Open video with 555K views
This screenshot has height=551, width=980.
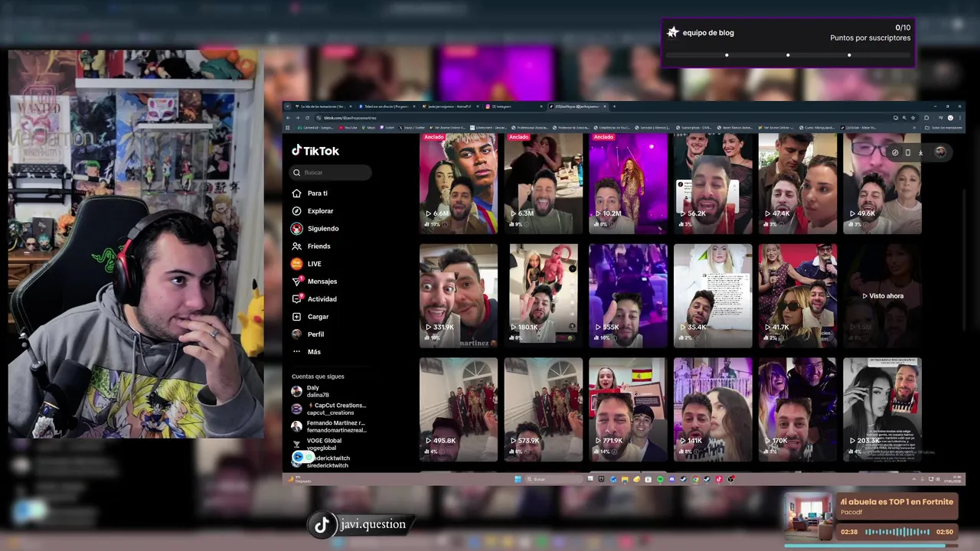[628, 296]
